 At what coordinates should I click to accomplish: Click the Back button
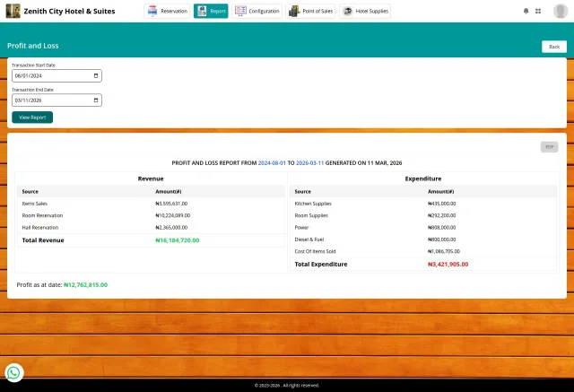(554, 47)
